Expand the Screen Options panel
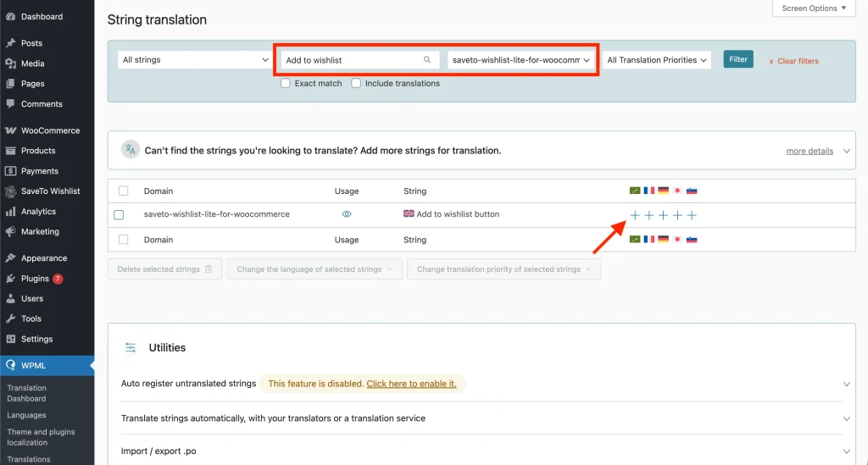Screen dimensions: 868x465 (x=814, y=8)
